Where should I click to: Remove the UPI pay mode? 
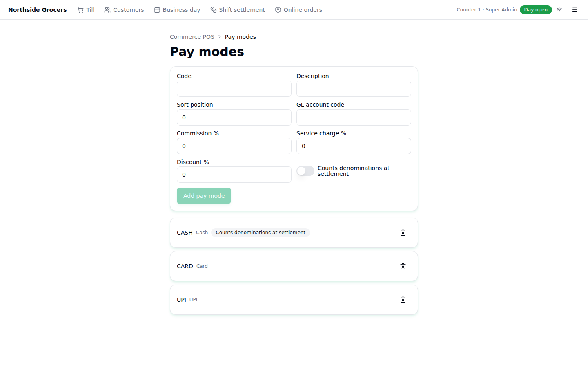(403, 300)
